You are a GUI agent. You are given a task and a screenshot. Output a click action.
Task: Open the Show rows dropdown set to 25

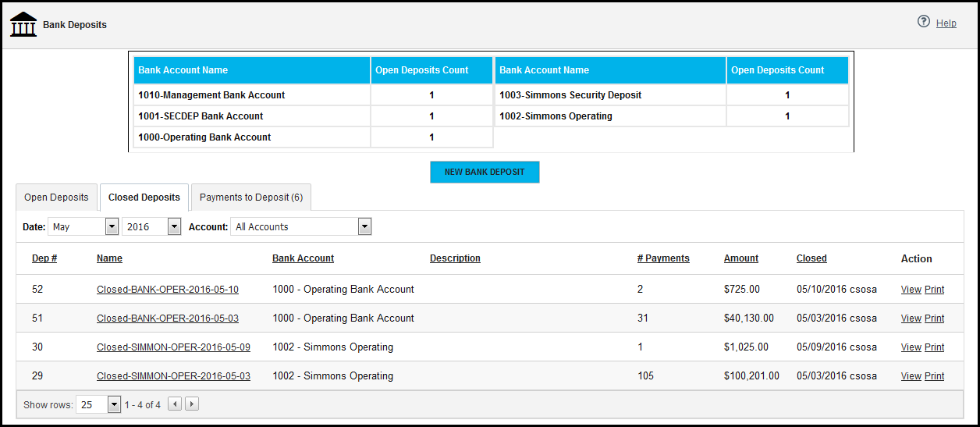click(x=99, y=404)
